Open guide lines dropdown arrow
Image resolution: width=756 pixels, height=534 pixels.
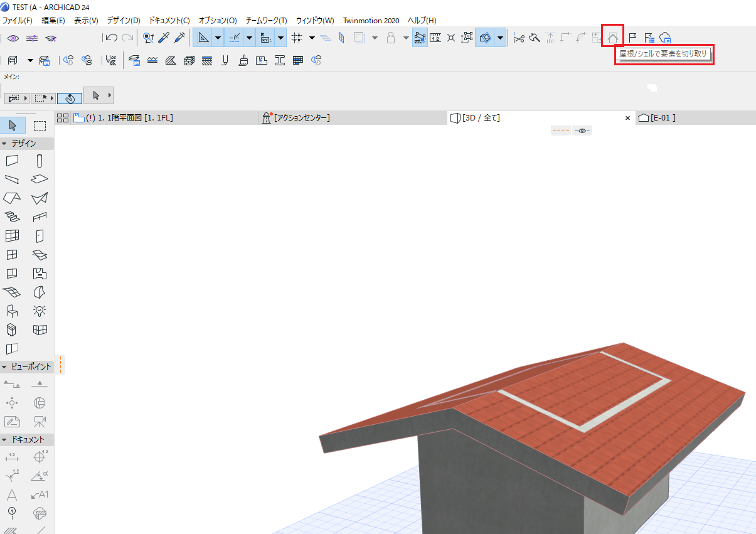[218, 38]
